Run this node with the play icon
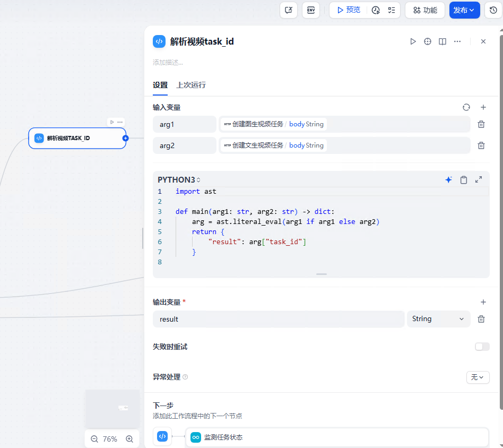 click(413, 41)
